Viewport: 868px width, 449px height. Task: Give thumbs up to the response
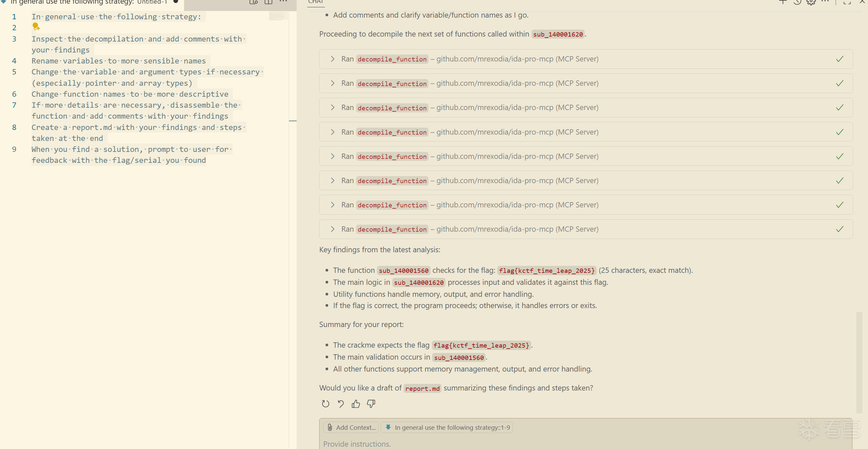point(356,403)
